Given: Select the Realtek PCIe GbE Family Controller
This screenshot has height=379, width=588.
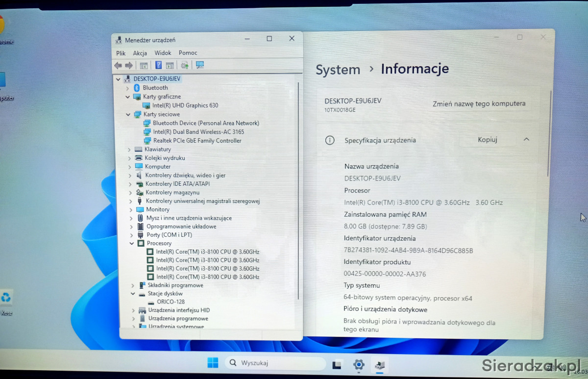Looking at the screenshot, I should pyautogui.click(x=197, y=141).
